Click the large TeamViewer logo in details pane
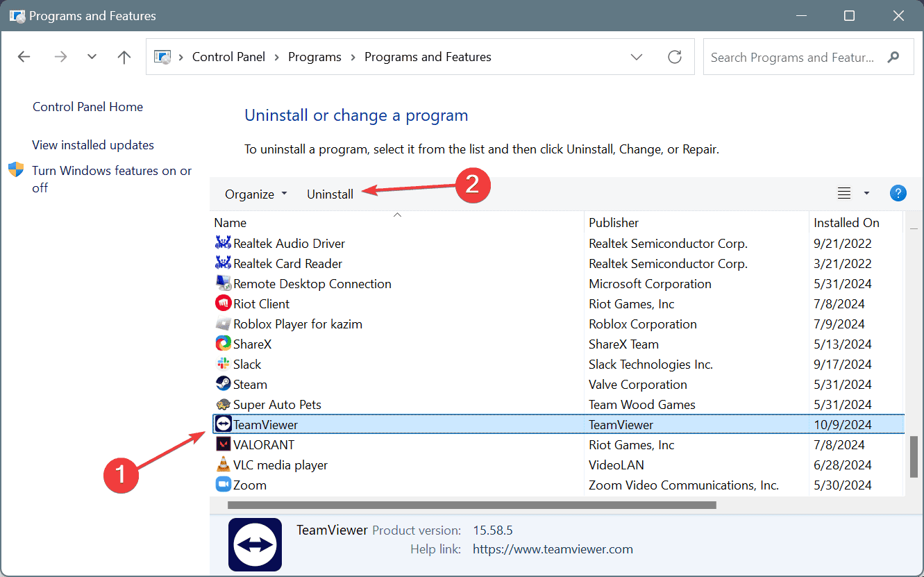Viewport: 924px width, 577px height. [255, 544]
